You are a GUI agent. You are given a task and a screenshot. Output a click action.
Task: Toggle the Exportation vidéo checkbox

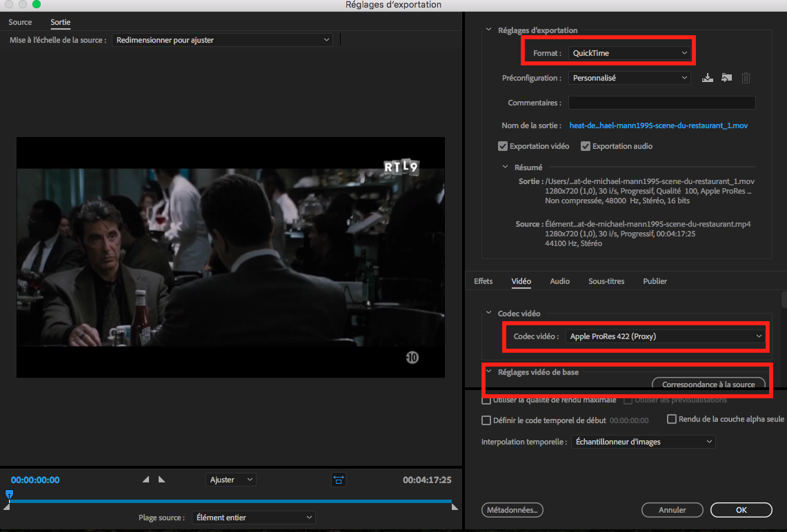tap(502, 146)
